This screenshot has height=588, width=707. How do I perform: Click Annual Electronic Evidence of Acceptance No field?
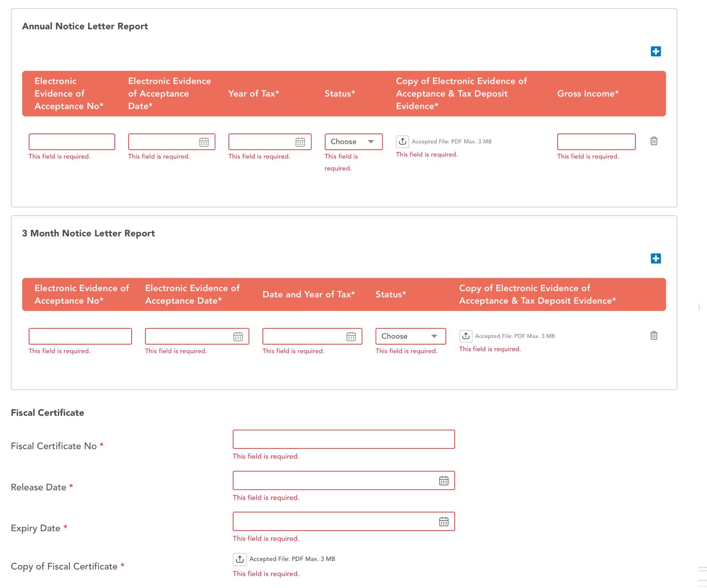pos(72,142)
